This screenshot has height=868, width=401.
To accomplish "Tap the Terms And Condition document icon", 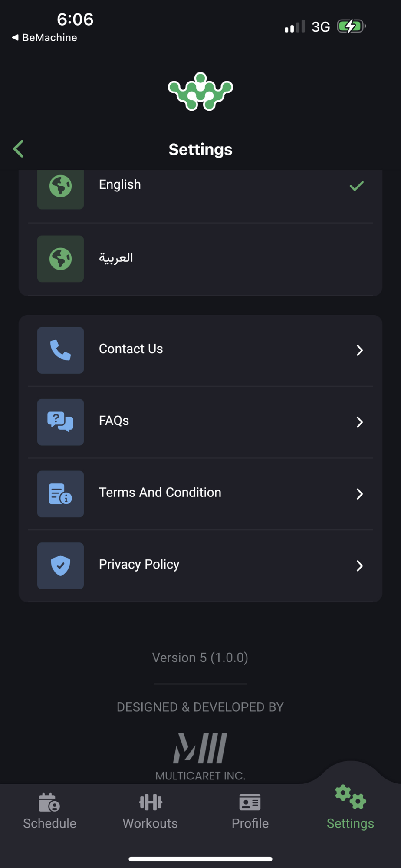I will [60, 494].
